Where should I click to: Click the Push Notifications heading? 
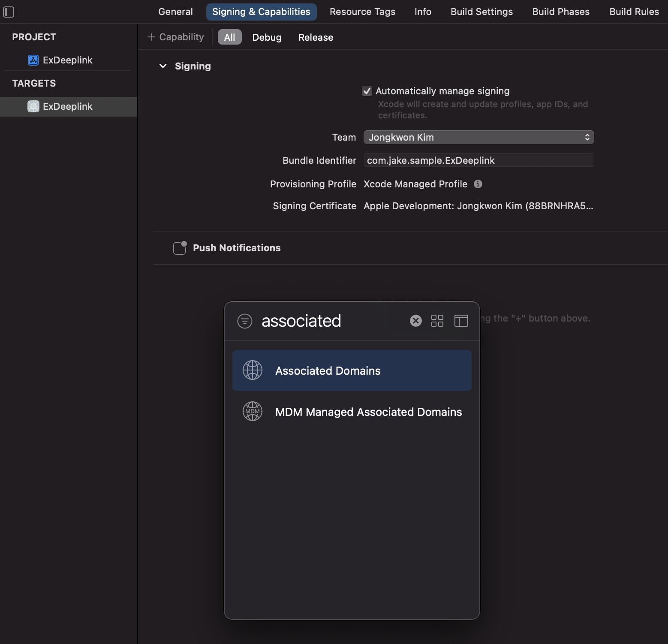tap(237, 248)
